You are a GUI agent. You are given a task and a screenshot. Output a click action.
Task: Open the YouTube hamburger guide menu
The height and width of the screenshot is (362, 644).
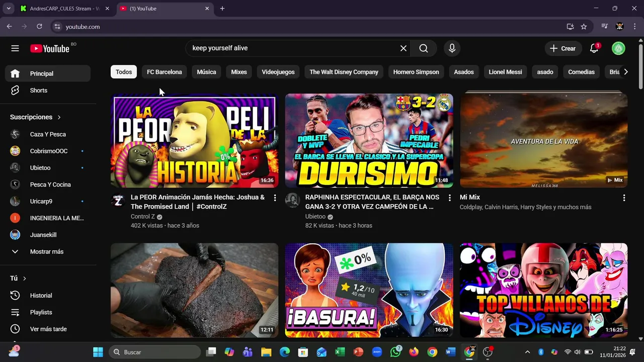(15, 48)
